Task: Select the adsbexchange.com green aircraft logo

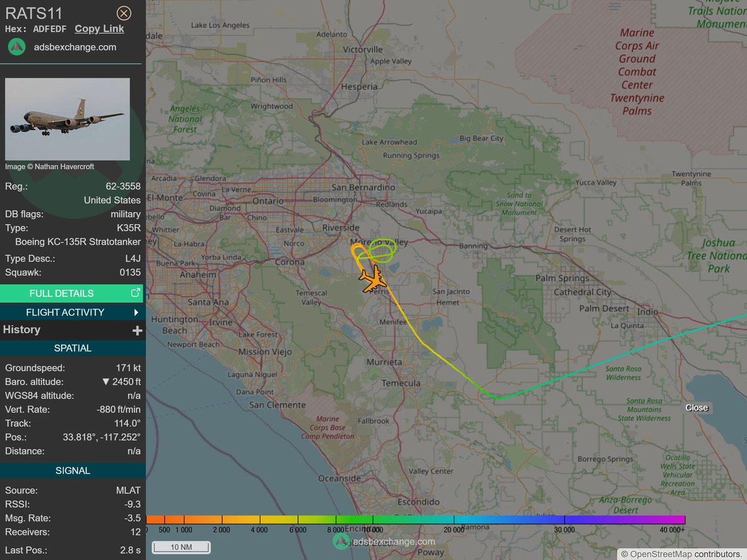Action: click(16, 47)
